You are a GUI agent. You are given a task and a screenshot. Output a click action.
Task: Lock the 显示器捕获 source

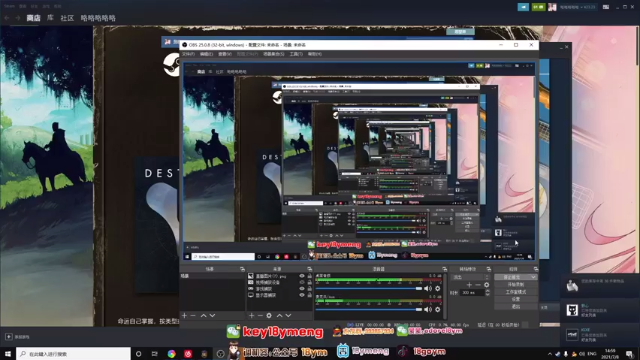point(309,295)
